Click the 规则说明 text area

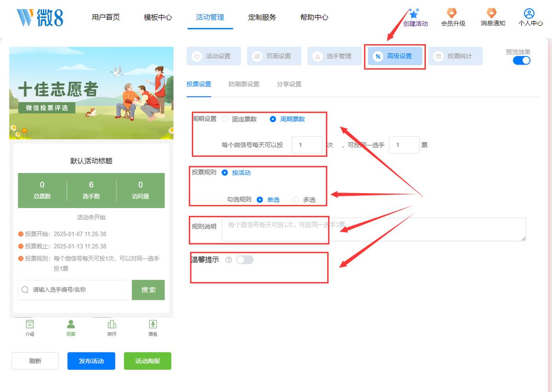click(374, 230)
